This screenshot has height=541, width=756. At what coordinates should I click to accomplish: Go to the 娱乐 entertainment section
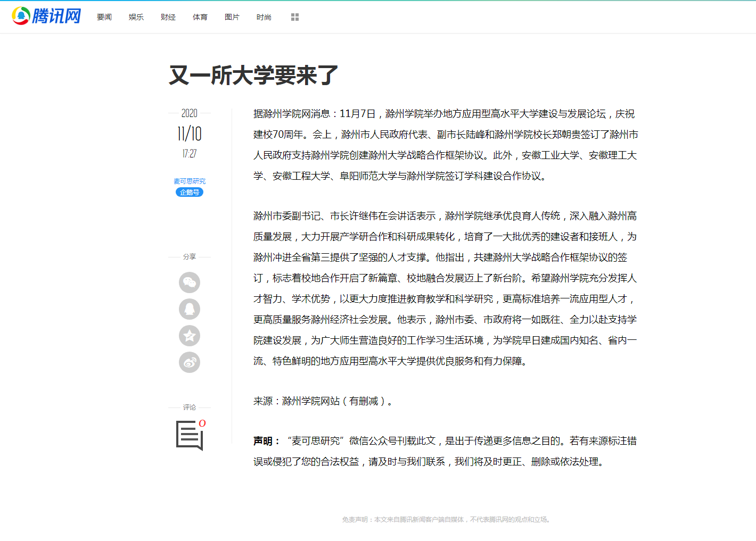tap(136, 17)
